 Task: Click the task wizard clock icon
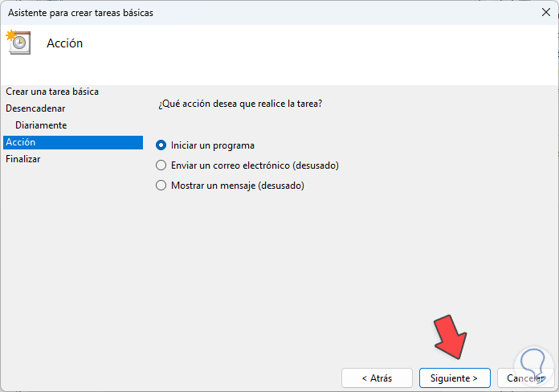[x=18, y=43]
